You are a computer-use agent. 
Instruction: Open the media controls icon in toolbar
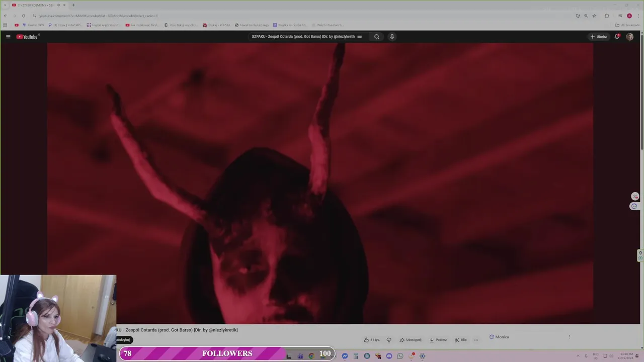(620, 16)
